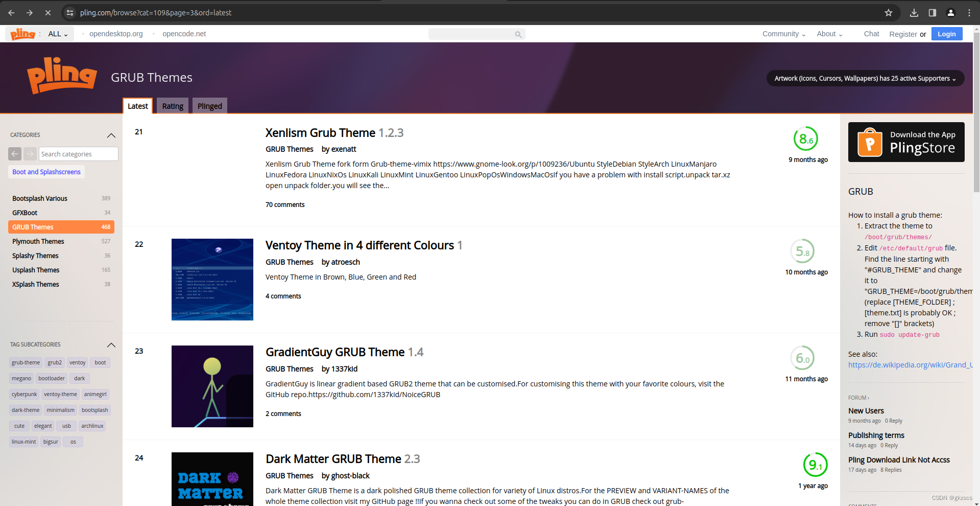
Task: Open browser profile icon
Action: tap(951, 13)
